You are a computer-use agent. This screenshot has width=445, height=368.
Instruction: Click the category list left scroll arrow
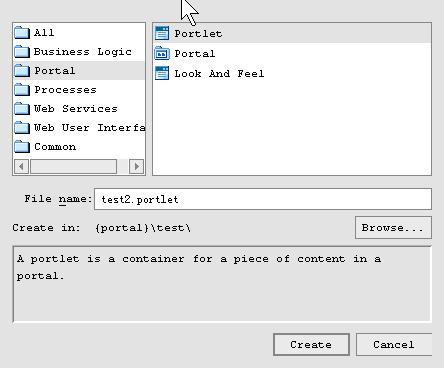point(21,166)
